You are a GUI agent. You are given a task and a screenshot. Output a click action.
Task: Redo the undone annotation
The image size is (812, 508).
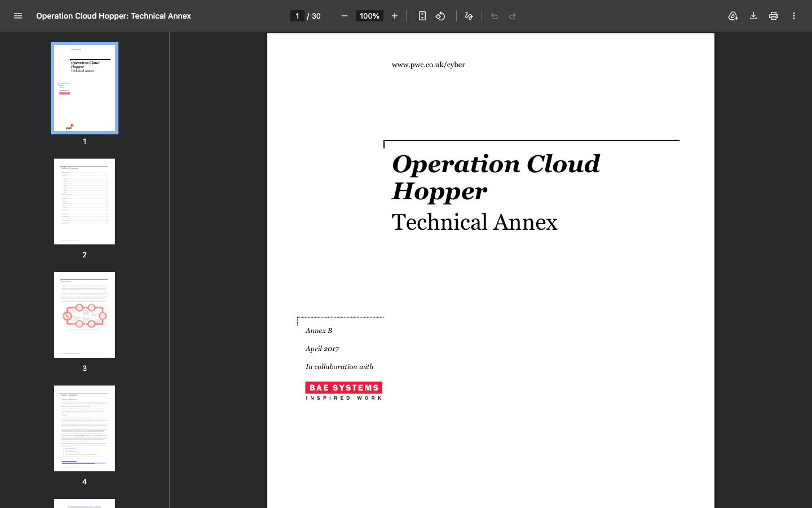(x=513, y=16)
